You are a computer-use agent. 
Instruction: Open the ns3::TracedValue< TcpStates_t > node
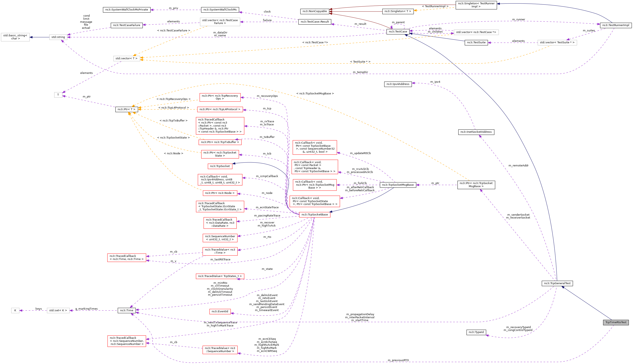(x=219, y=276)
